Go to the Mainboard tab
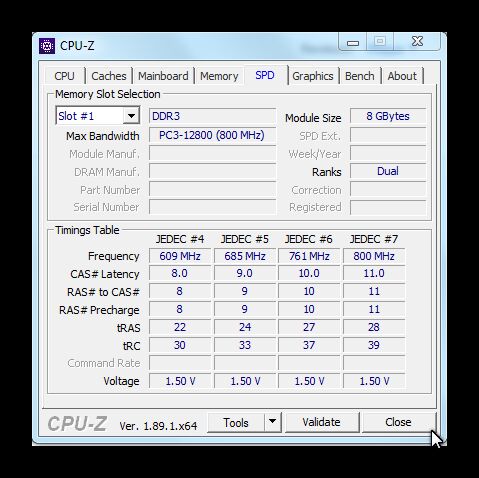 click(163, 76)
